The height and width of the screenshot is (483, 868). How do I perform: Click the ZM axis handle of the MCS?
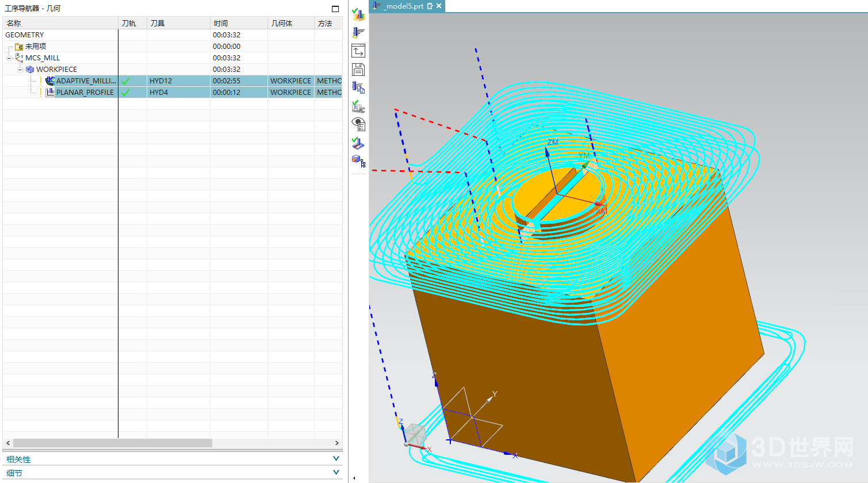point(548,152)
